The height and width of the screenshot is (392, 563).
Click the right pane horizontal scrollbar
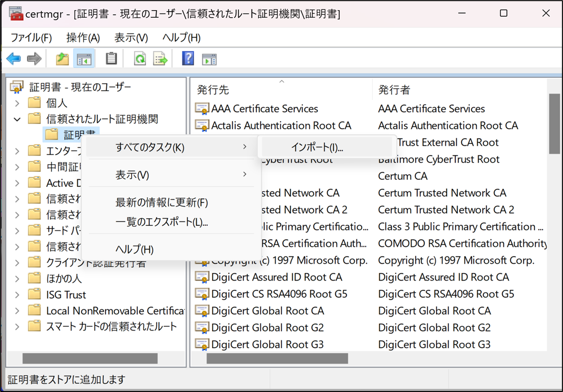279,357
